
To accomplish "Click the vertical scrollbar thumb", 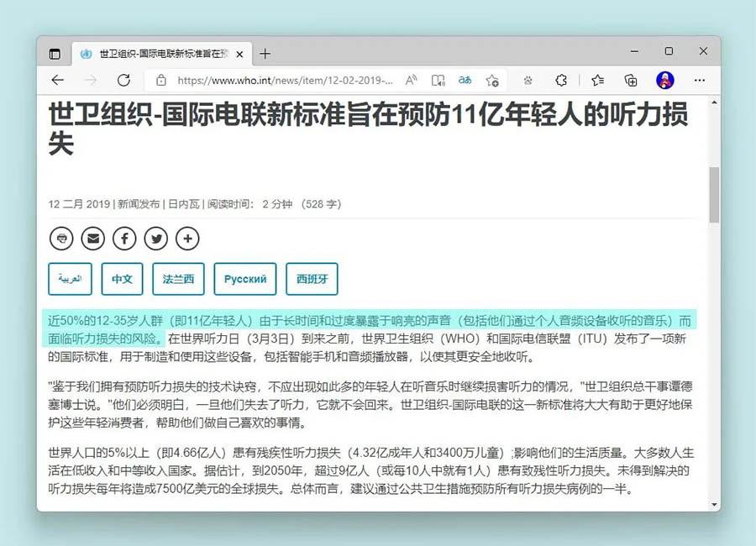I will point(714,195).
